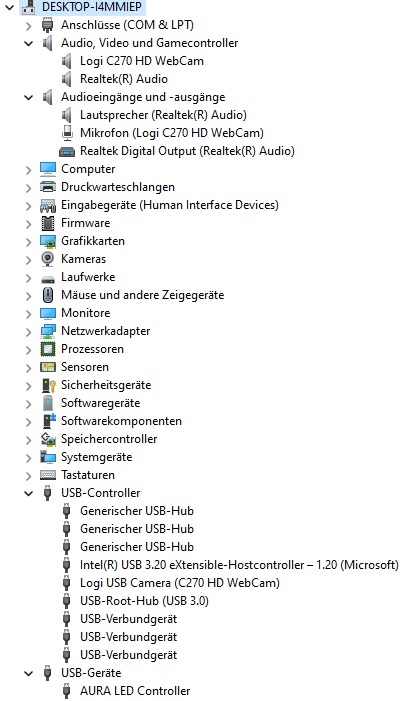Expand the Tastaturen category arrow

pos(29,475)
